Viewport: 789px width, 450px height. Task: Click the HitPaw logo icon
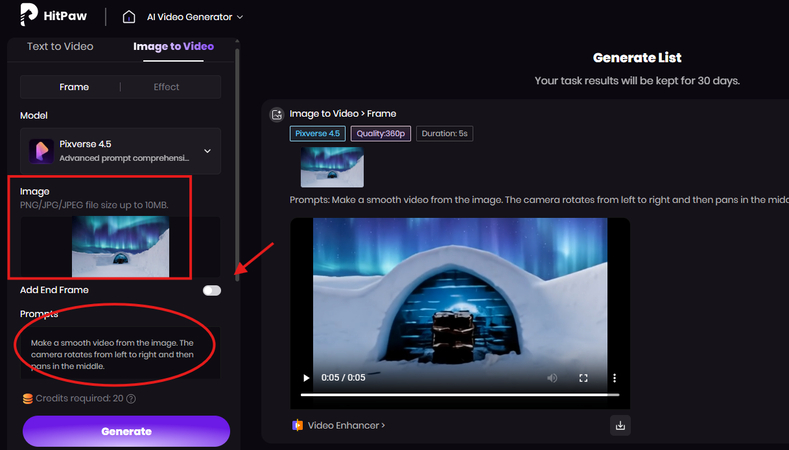tap(30, 15)
